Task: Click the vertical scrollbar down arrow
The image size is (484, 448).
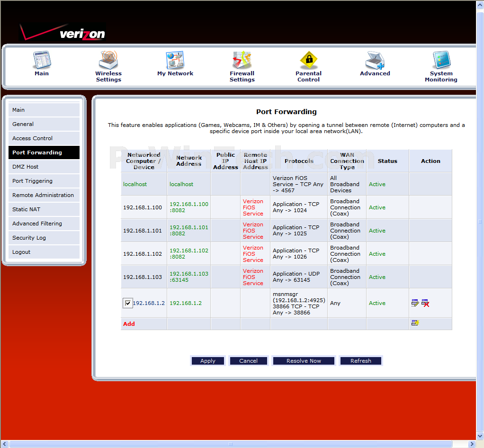Action: pyautogui.click(x=480, y=436)
